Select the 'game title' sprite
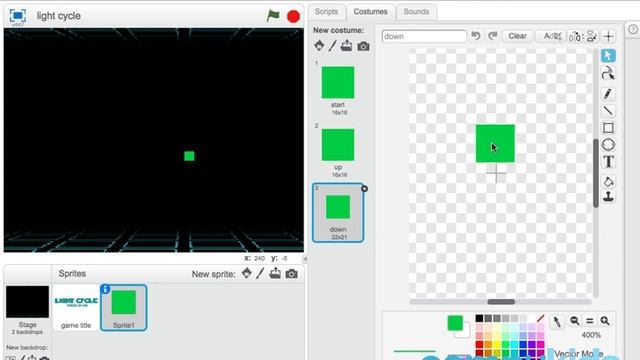This screenshot has height=360, width=640. (76, 308)
